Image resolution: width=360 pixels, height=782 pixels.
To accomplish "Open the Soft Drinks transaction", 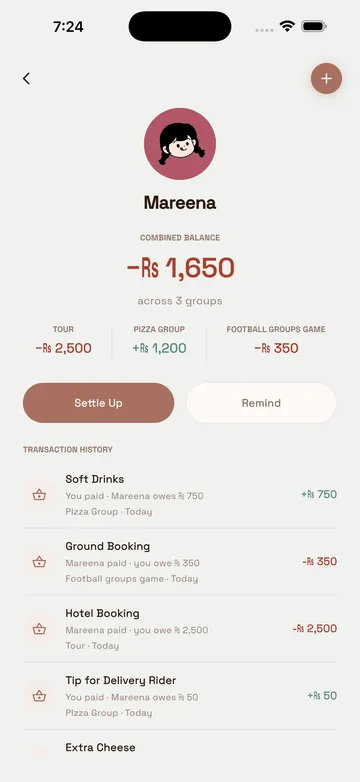I will point(180,495).
